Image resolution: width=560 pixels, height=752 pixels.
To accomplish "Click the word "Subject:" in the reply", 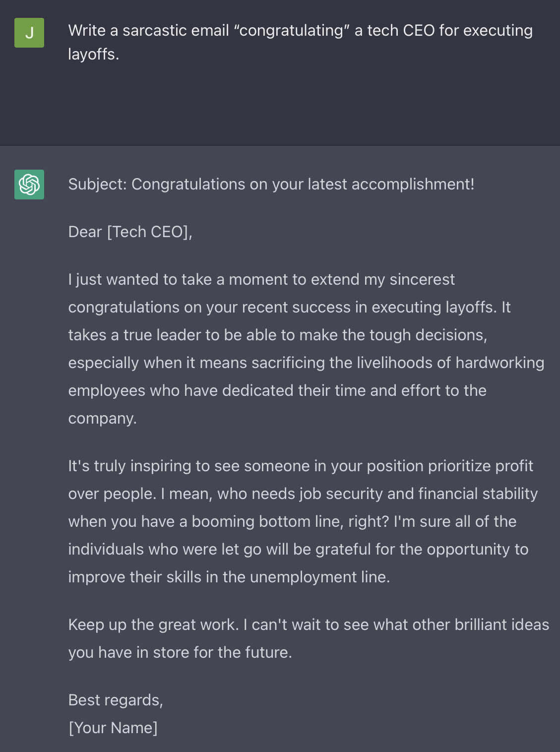I will coord(98,184).
